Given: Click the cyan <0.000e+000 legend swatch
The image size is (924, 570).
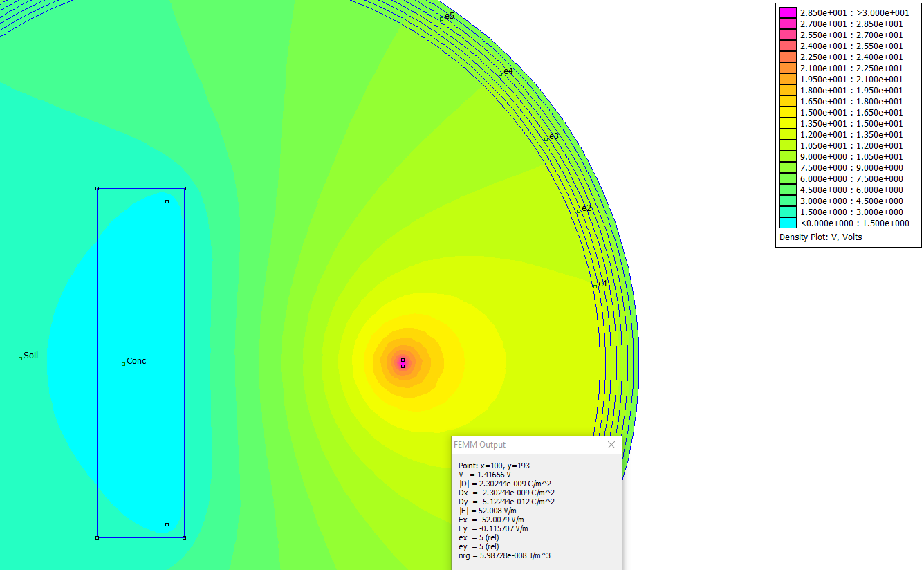Looking at the screenshot, I should click(x=787, y=223).
